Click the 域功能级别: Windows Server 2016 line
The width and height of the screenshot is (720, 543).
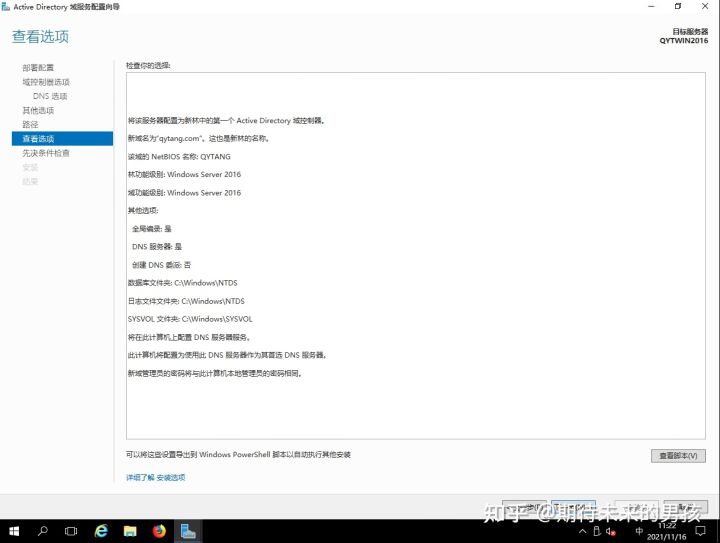click(184, 193)
